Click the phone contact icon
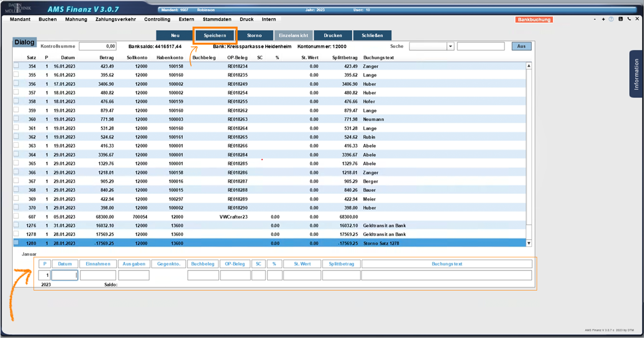Image resolution: width=644 pixels, height=338 pixels. pyautogui.click(x=629, y=19)
